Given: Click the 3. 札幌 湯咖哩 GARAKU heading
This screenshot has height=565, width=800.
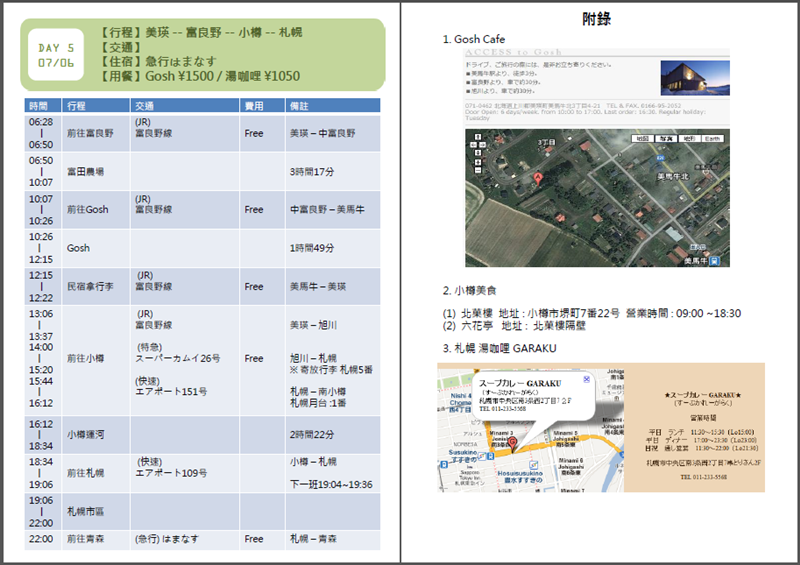Looking at the screenshot, I should tap(499, 348).
